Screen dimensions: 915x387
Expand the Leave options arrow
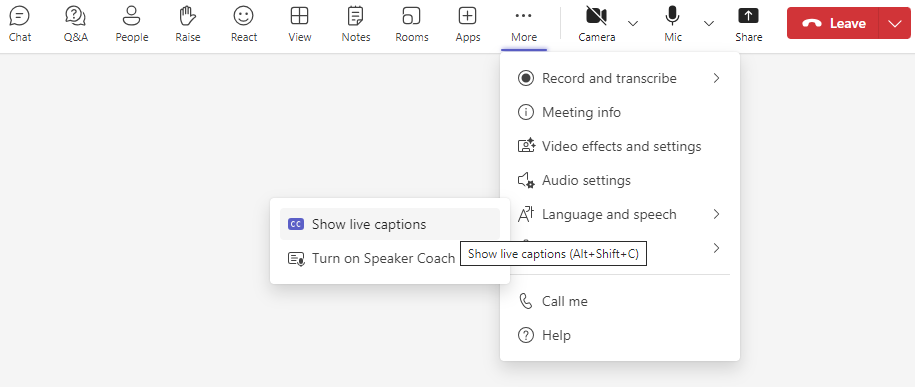click(895, 23)
